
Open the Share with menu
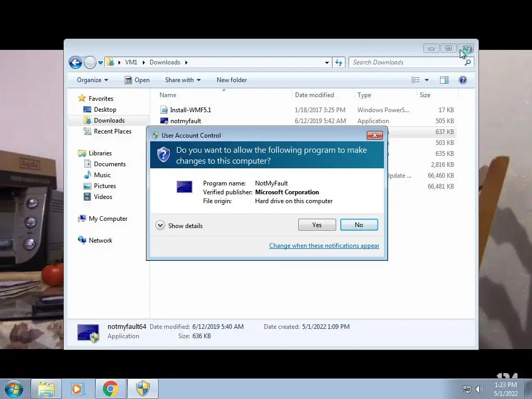[x=183, y=80]
